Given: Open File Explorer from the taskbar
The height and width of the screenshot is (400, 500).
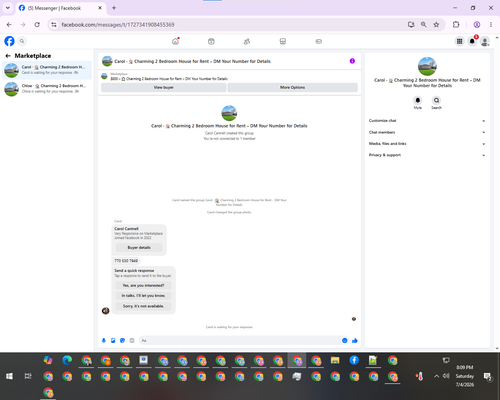Looking at the screenshot, I should coord(335,360).
